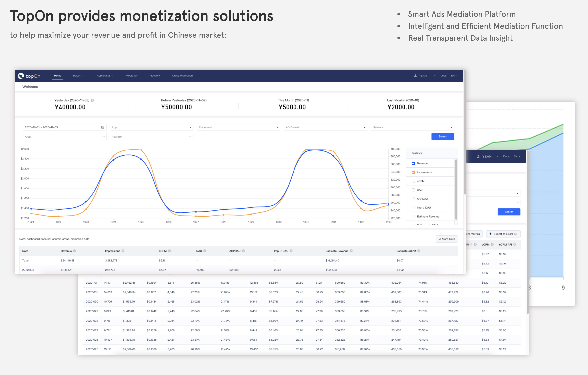Expand the Report menu in the navigation bar
Screen dimensions: 588x375
click(79, 76)
